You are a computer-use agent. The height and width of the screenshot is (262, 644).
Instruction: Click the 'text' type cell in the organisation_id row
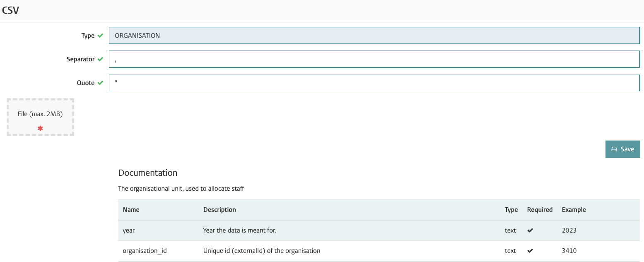(510, 251)
